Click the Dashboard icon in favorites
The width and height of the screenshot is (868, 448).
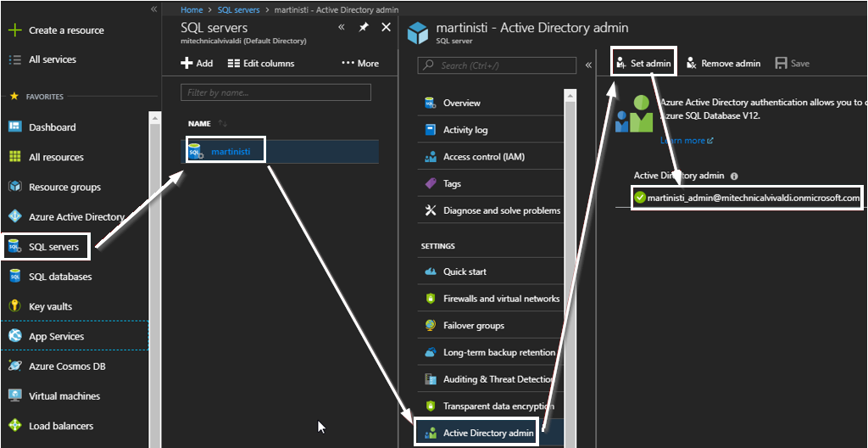(15, 127)
